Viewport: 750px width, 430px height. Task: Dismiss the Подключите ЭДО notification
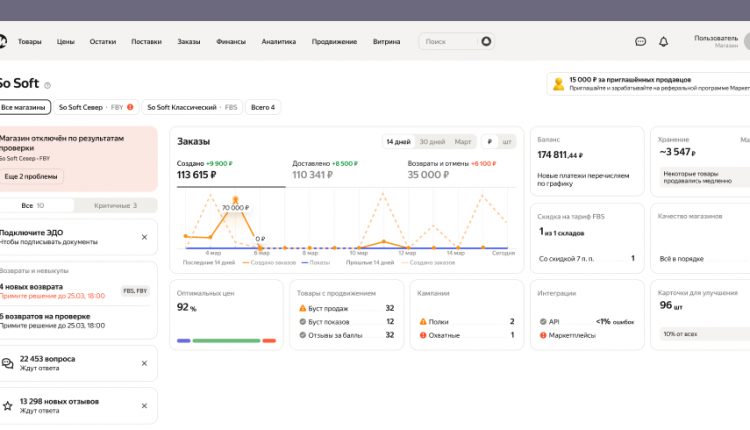coord(144,237)
